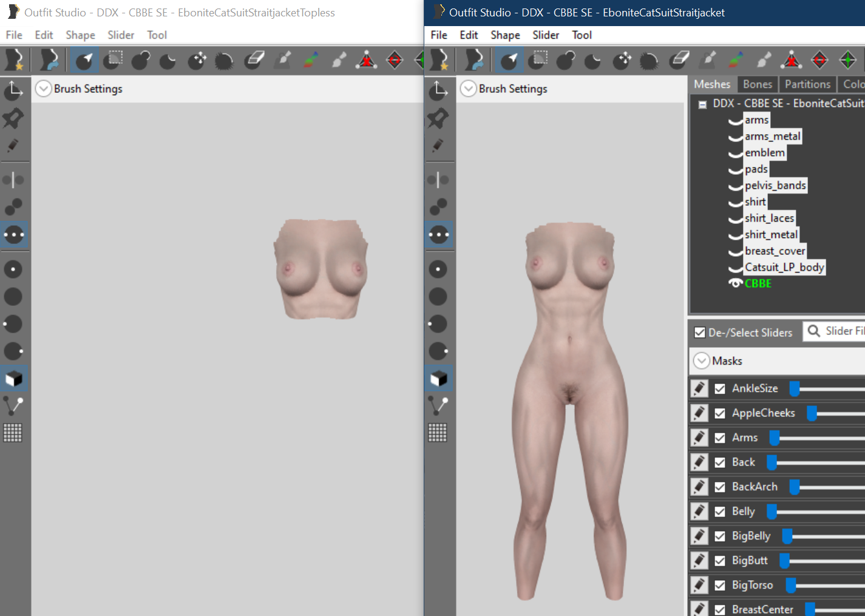Click Load Project icon in Topless window toolbar
The width and height of the screenshot is (865, 616).
(49, 60)
